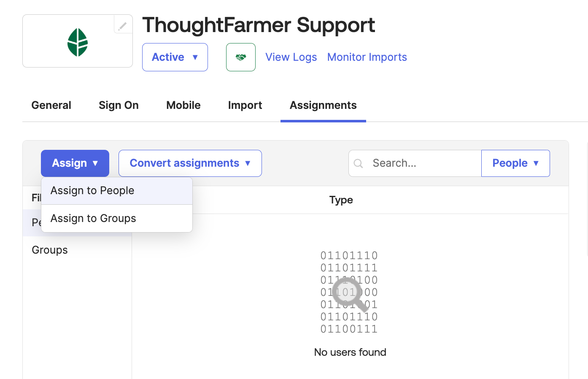Open the Active status dropdown
The width and height of the screenshot is (588, 379).
coord(175,57)
